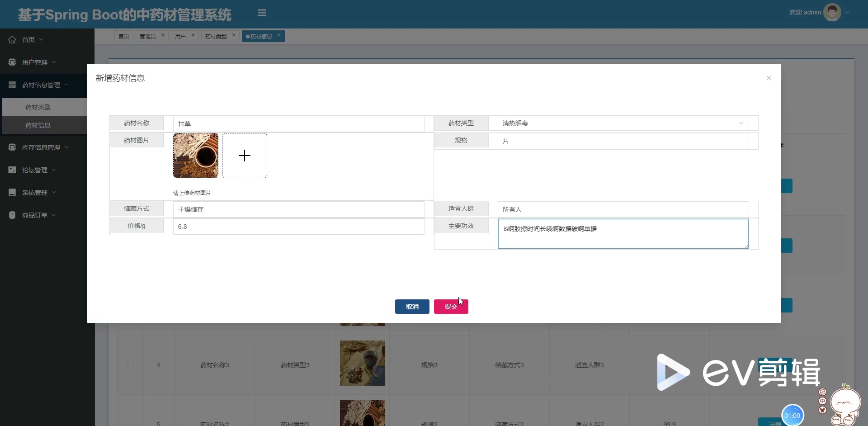Click the 论坛管理 sidebar icon

[12, 170]
